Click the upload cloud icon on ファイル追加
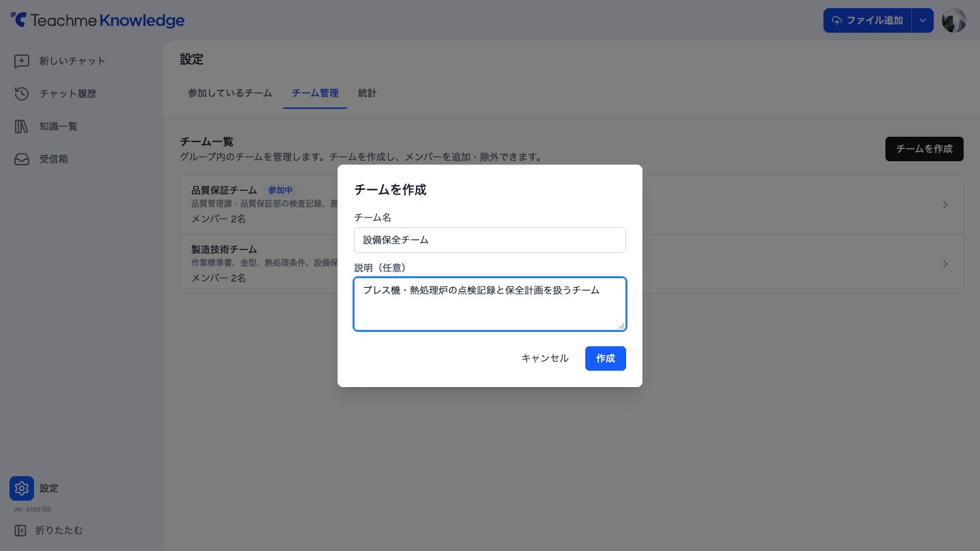Screen dimensions: 980x551 pos(837,20)
